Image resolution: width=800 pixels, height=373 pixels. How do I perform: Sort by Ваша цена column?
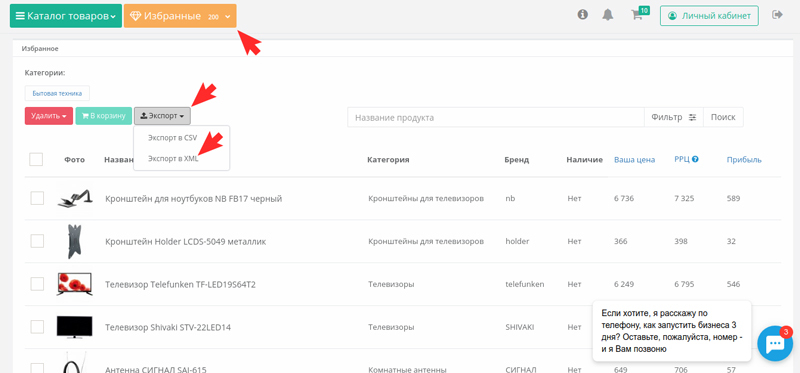coord(634,159)
